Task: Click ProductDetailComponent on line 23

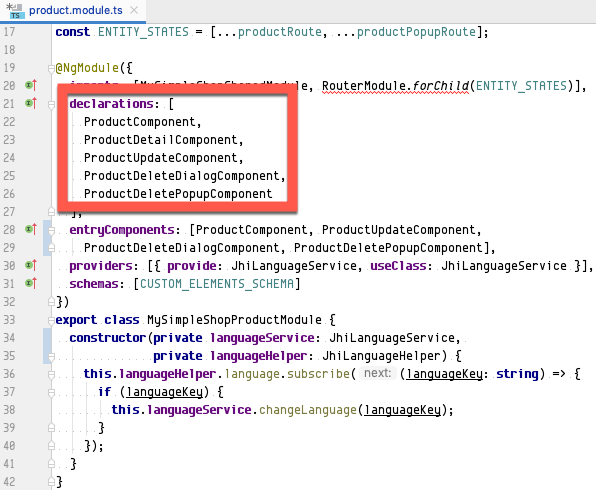Action: tap(160, 140)
